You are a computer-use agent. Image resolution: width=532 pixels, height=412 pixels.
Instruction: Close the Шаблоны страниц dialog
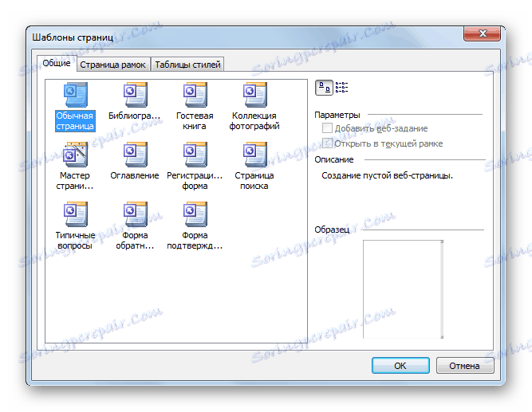[482, 33]
